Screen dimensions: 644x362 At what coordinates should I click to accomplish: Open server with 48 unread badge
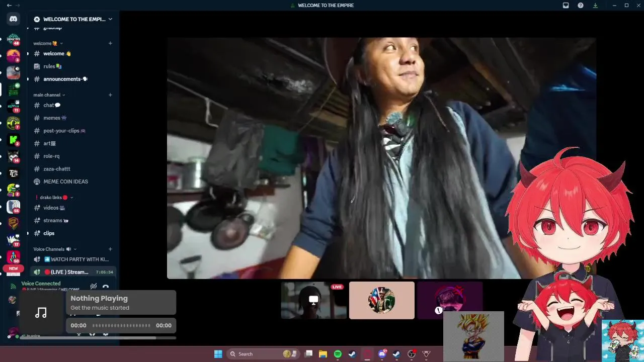coord(14,40)
